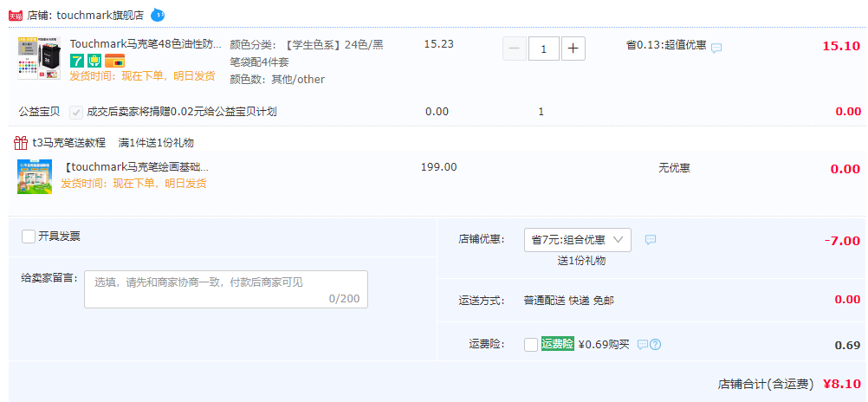Click the ¥0.69购买 insurance price text

tap(604, 345)
